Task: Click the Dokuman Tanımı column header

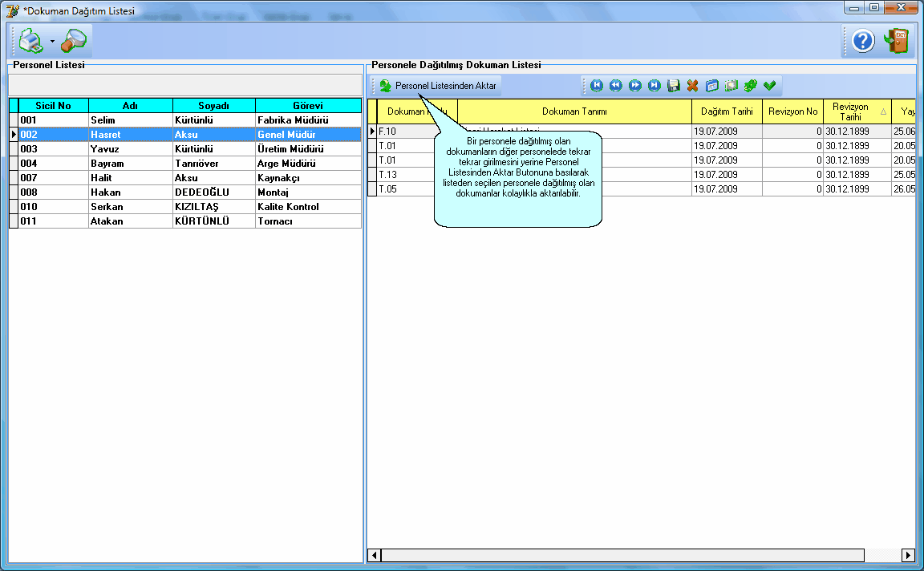Action: point(574,111)
